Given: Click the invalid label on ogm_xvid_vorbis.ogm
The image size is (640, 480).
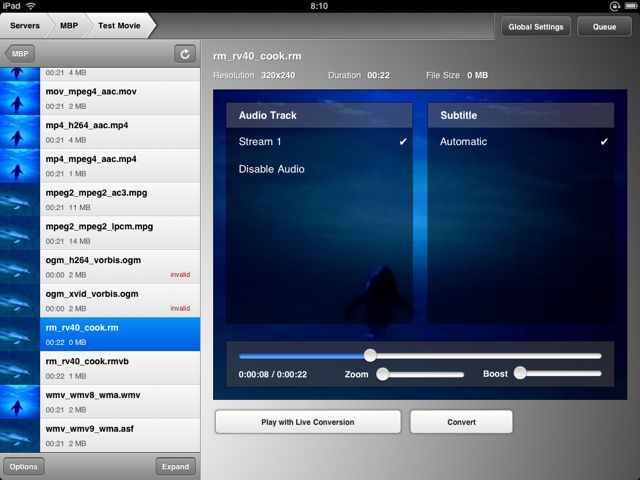Looking at the screenshot, I should pyautogui.click(x=180, y=308).
